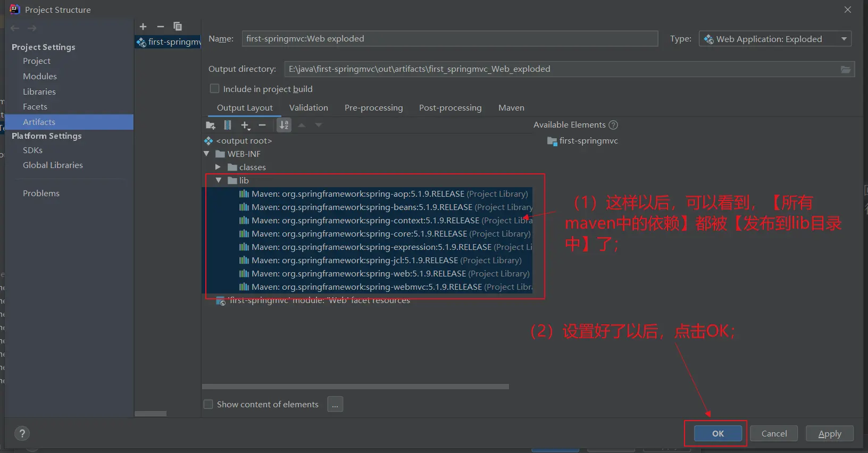Image resolution: width=868 pixels, height=453 pixels.
Task: Open the artifact Type dropdown
Action: 775,39
